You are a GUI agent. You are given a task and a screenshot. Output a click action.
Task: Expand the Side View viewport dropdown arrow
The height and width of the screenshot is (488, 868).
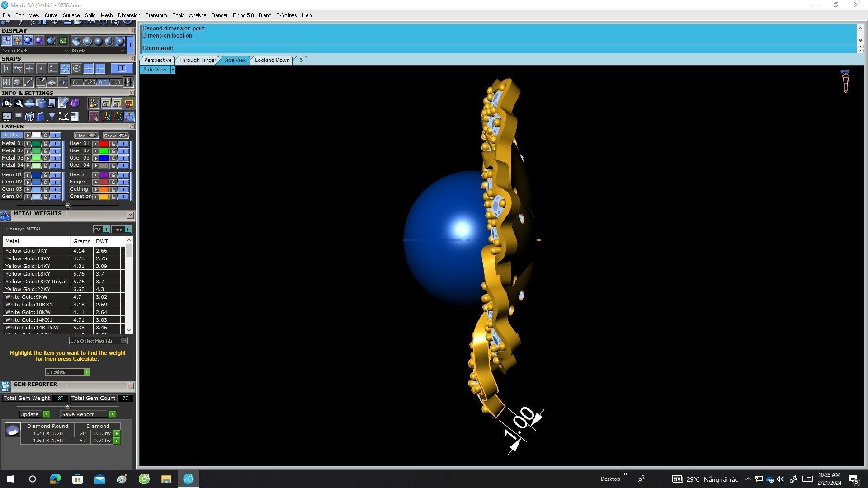(173, 70)
